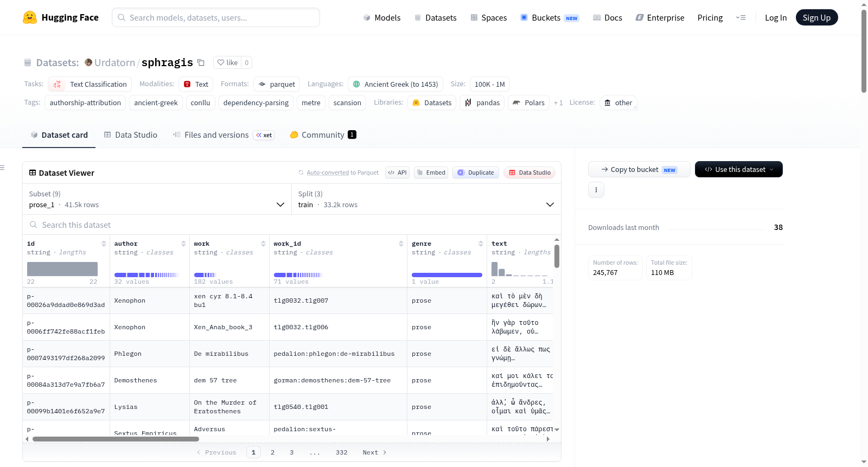Open the navigation overflow menu icon
868x467 pixels.
(741, 17)
